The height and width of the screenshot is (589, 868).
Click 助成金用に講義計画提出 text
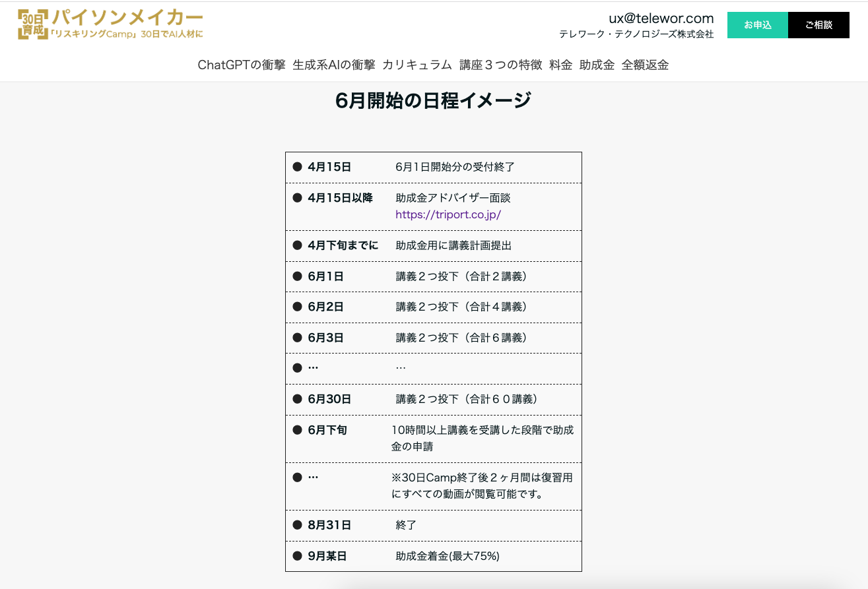[453, 245]
